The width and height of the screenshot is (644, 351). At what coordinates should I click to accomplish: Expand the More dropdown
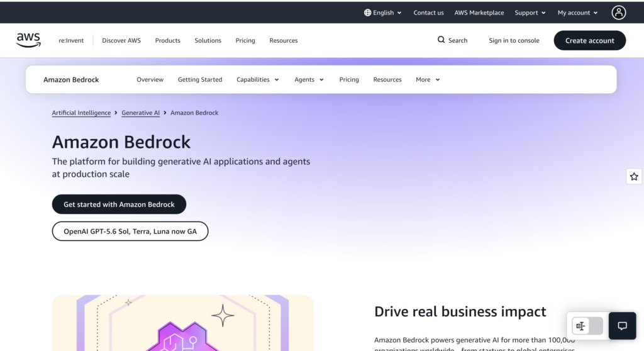428,80
